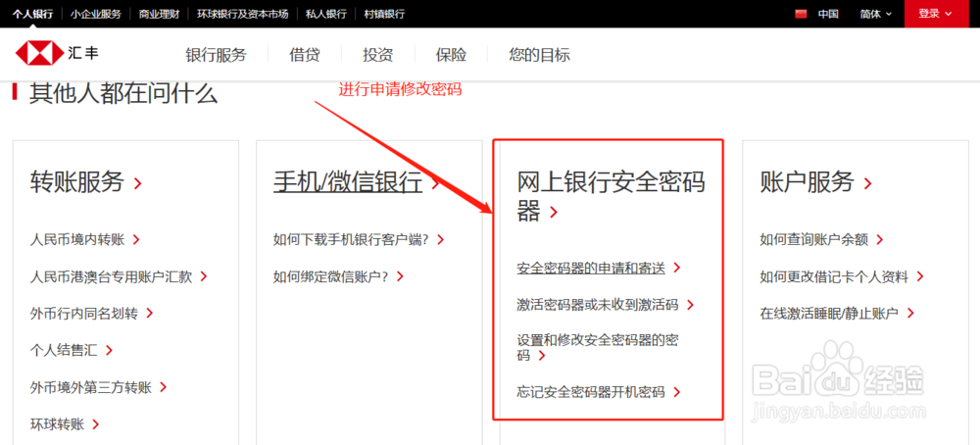Click arrow after 激活密码器或未收到激活码

690,305
